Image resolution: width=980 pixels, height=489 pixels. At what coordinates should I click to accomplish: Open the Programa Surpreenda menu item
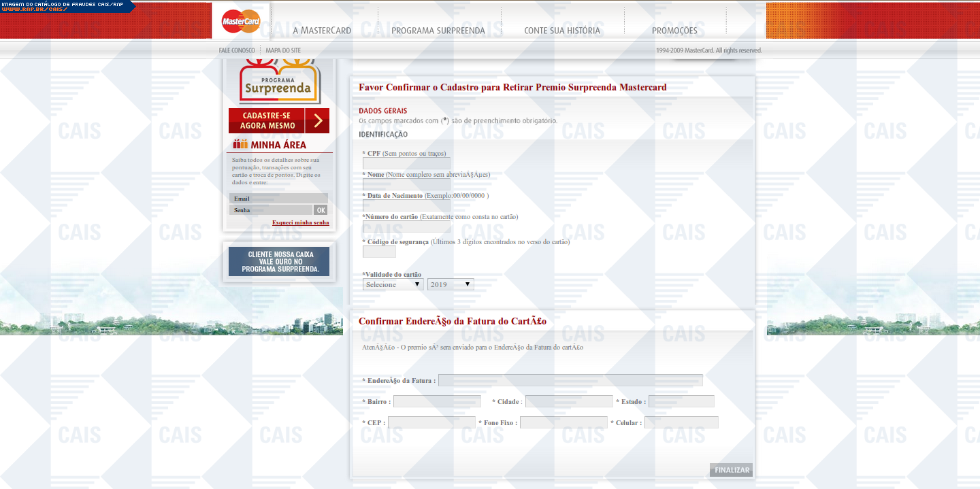click(x=438, y=31)
